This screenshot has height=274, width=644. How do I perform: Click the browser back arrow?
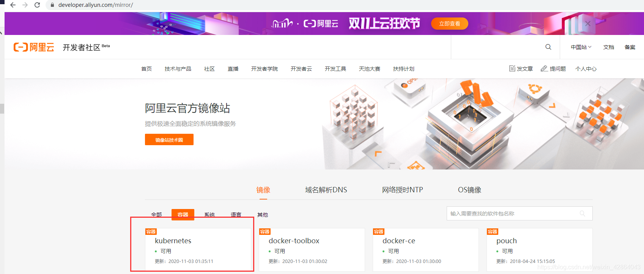13,5
